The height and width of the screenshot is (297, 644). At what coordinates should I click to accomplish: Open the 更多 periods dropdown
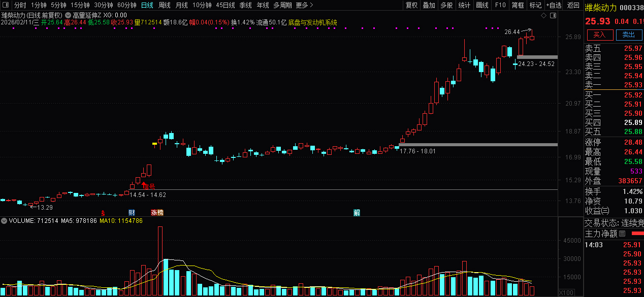point(304,5)
